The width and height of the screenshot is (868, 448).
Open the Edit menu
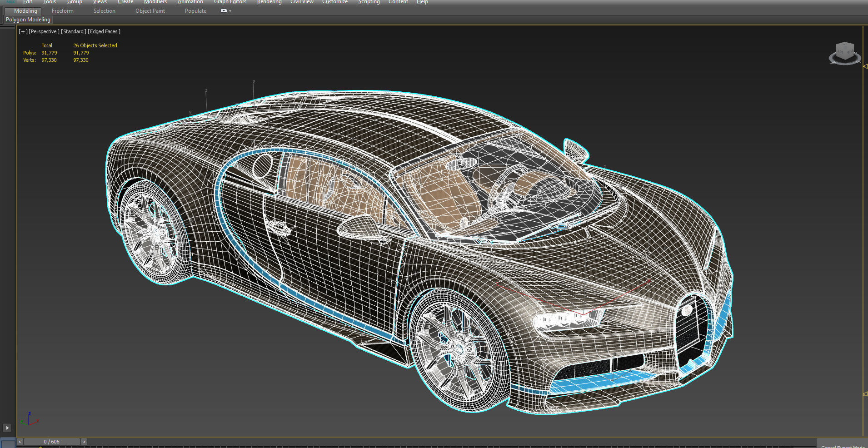[x=28, y=2]
